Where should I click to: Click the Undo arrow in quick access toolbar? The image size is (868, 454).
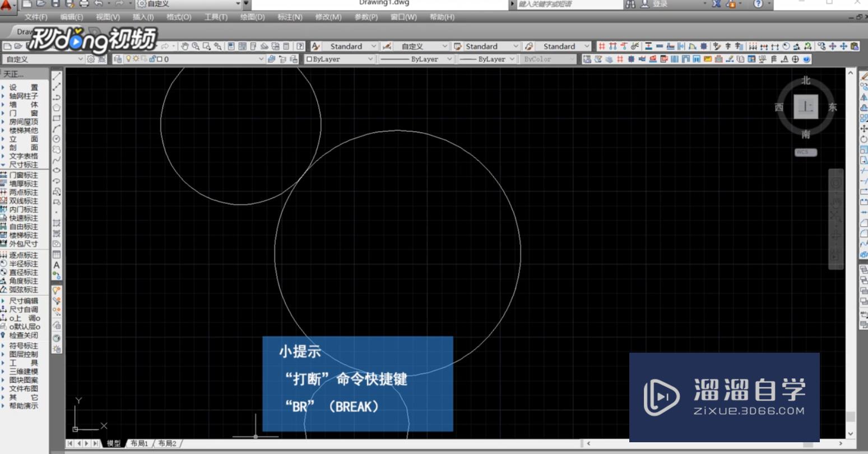[99, 4]
